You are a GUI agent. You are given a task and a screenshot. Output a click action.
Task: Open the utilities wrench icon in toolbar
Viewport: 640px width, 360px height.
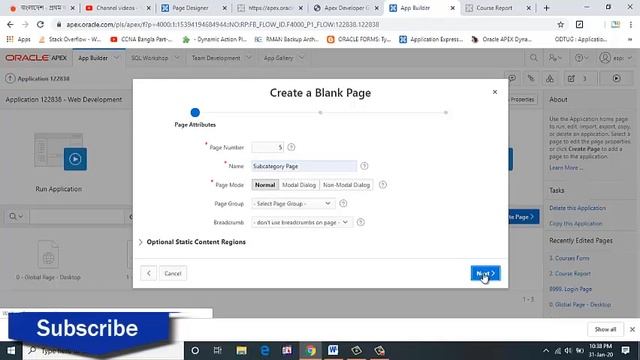(531, 78)
